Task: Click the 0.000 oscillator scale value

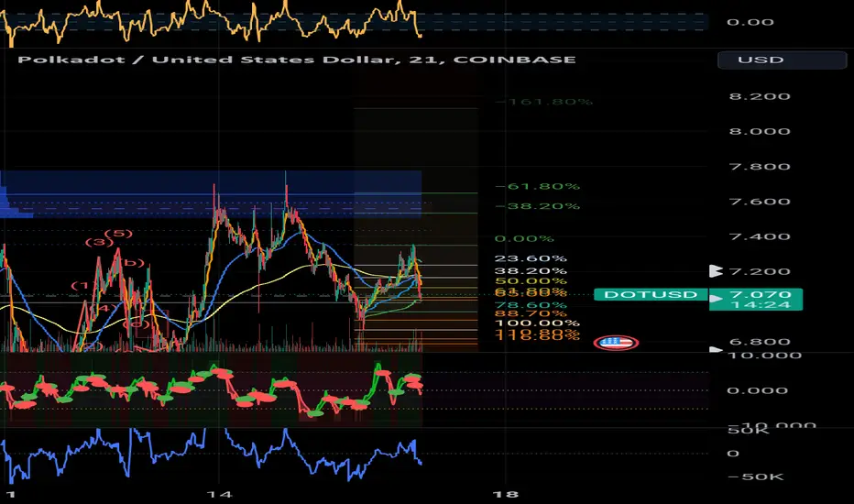Action: (757, 390)
